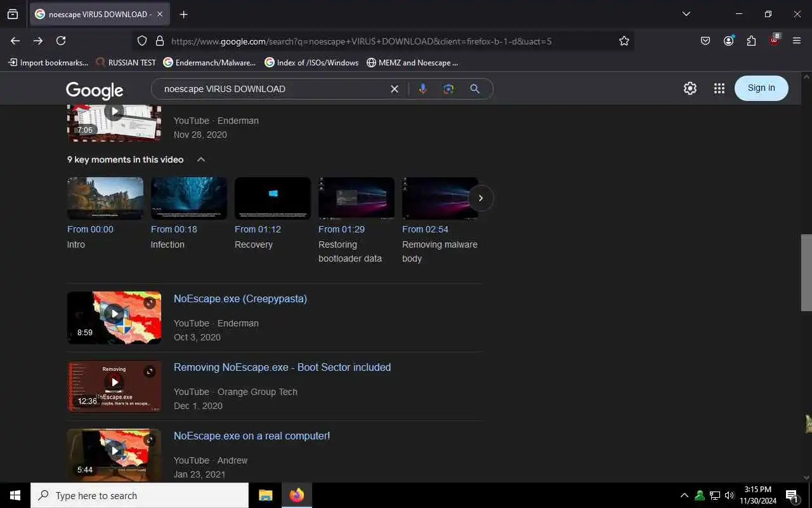Jump to From 02:54 Removing malware moment
Viewport: 812px width, 508px height.
[x=440, y=199]
